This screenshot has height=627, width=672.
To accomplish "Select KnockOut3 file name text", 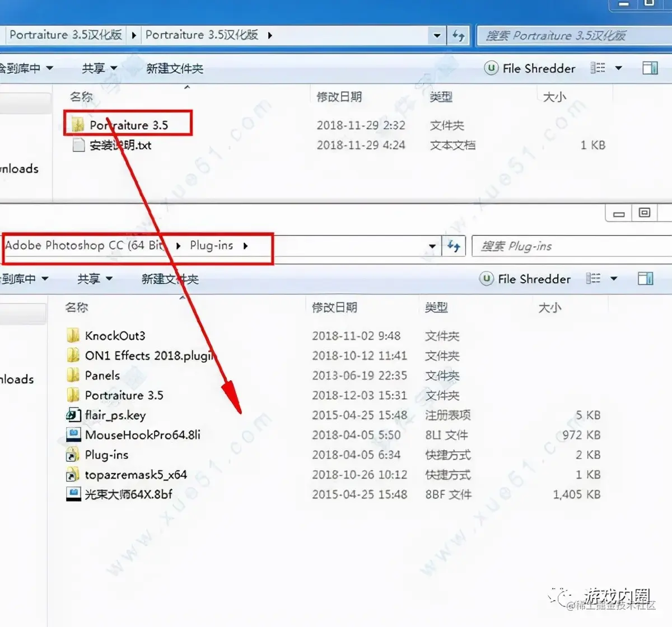I will (x=115, y=336).
